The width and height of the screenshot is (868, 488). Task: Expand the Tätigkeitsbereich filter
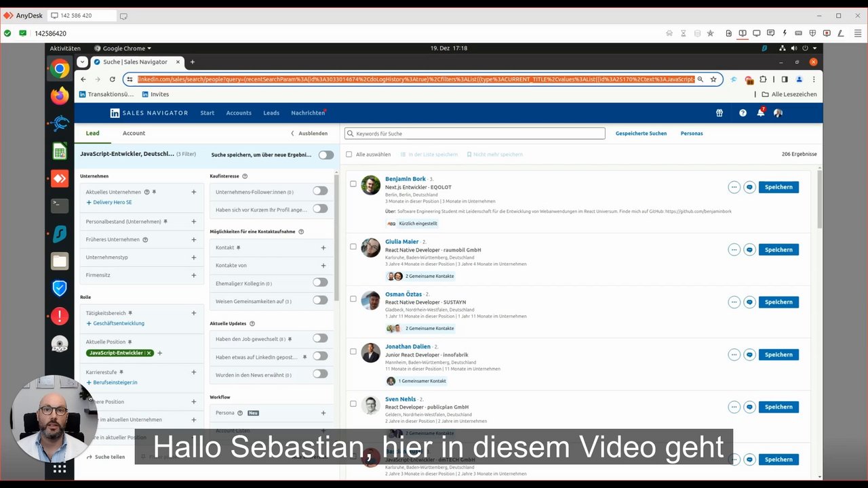(194, 313)
